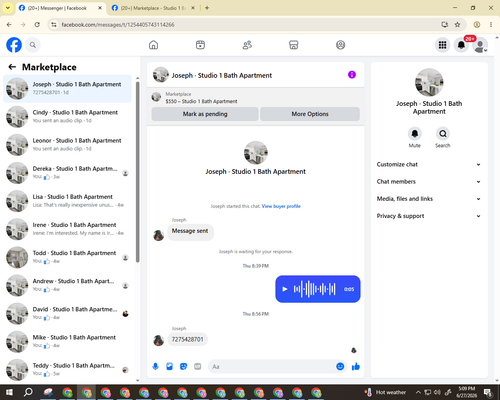The image size is (500, 400).
Task: Click Joseph's avatar beside phone number message
Action: pos(158,340)
